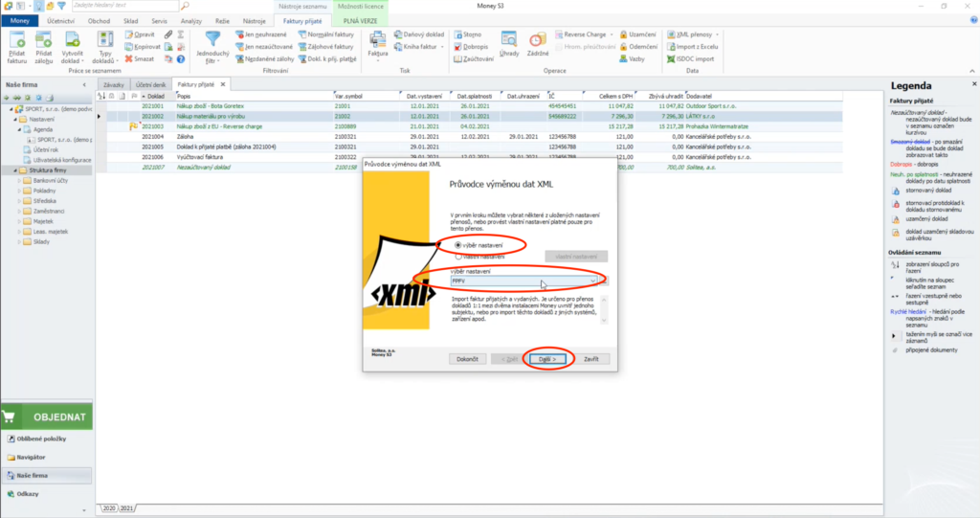This screenshot has width=980, height=518.
Task: Open the Kniha faktur dropdown
Action: (x=419, y=47)
